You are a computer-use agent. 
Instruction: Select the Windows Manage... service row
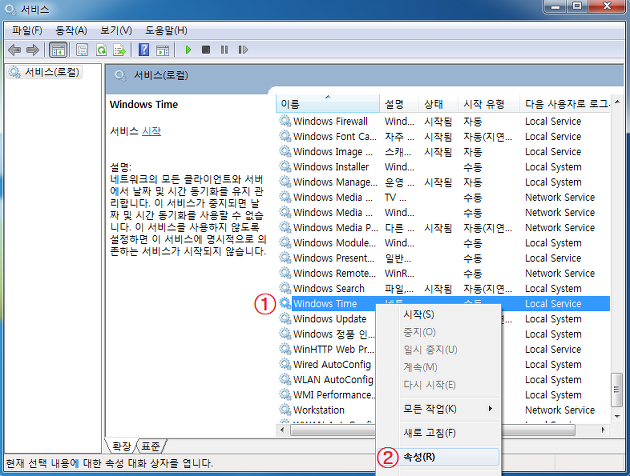pos(444,182)
